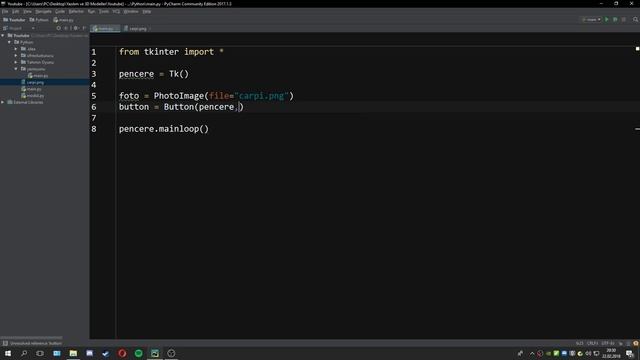640x360 pixels.
Task: Open File Explorer from taskbar
Action: click(73, 353)
